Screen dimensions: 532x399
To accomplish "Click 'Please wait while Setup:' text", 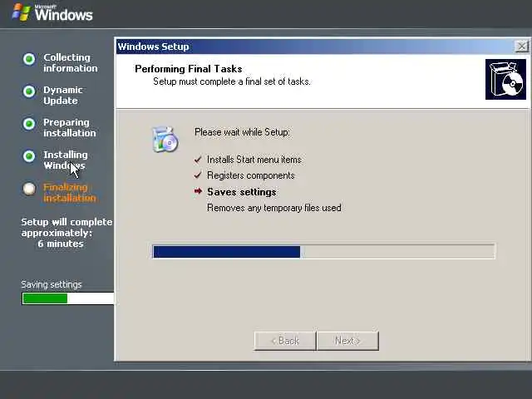I will pos(242,132).
